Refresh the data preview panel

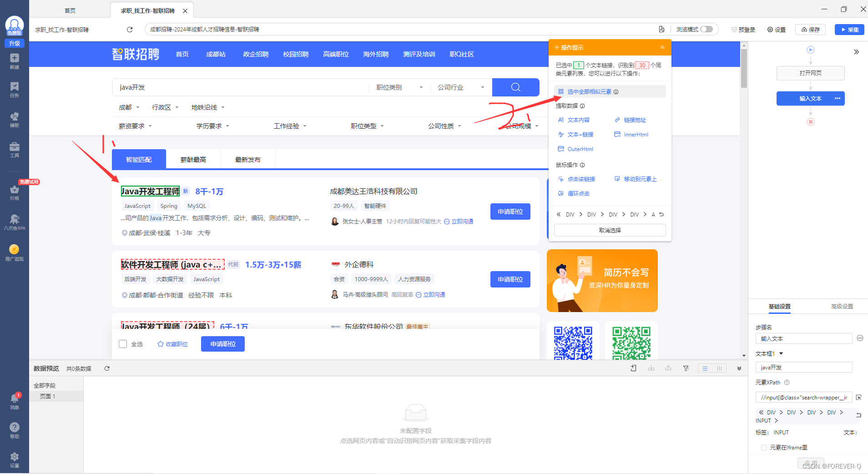tap(107, 368)
